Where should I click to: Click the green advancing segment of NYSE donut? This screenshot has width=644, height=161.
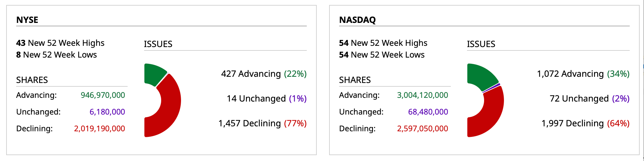click(154, 74)
